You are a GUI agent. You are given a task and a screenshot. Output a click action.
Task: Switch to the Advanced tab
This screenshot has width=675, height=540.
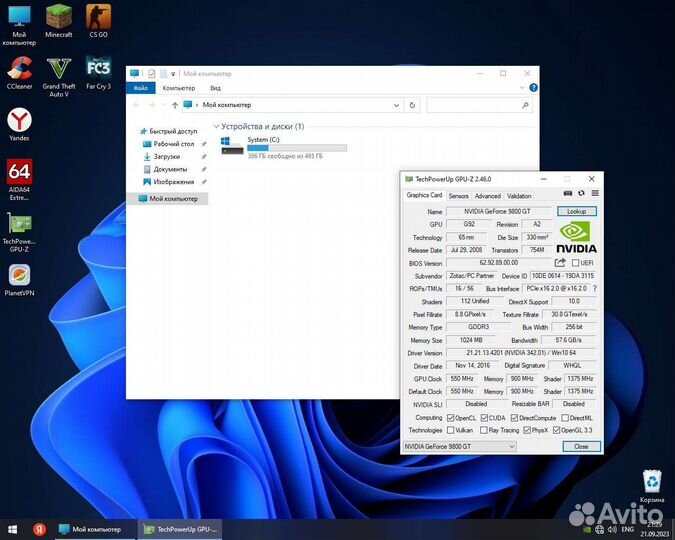[x=487, y=196]
